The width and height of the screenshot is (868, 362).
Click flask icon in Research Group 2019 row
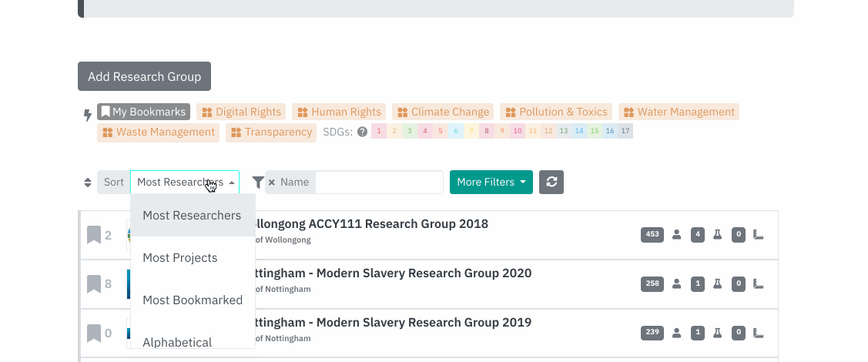[718, 334]
